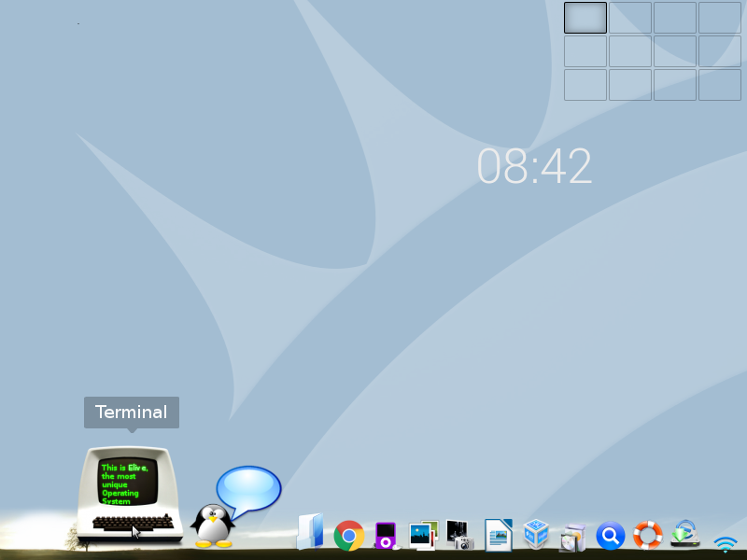The width and height of the screenshot is (747, 560).
Task: Switch to the bottom-left virtual desktop in pager
Action: (x=585, y=85)
